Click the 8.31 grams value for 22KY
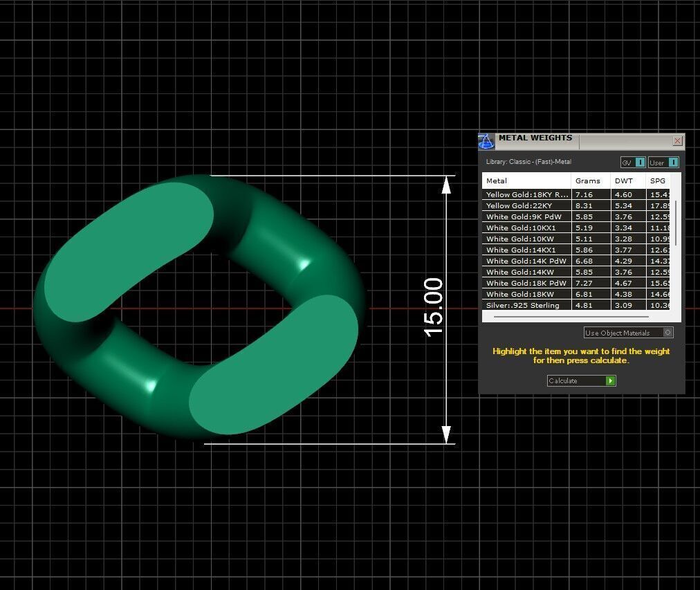This screenshot has height=590, width=700. point(584,205)
